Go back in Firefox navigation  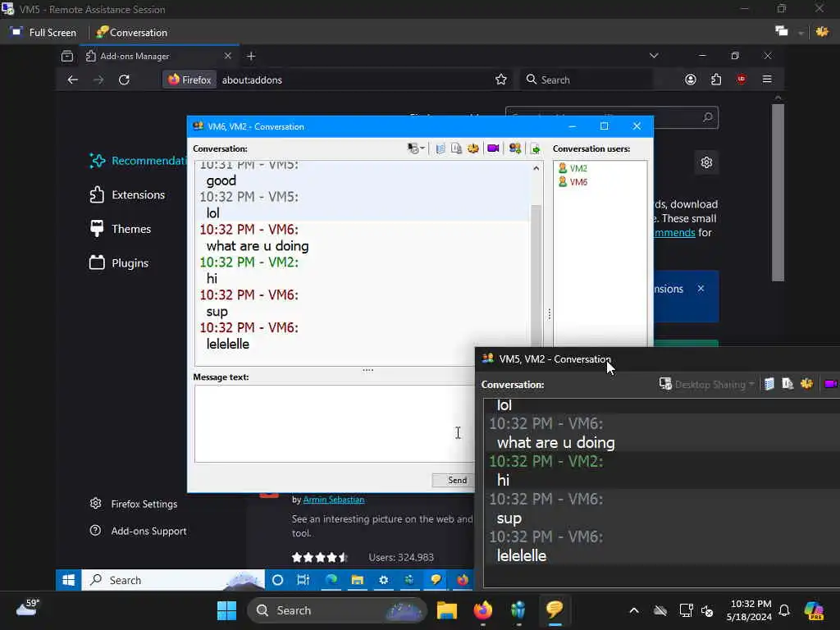[73, 80]
